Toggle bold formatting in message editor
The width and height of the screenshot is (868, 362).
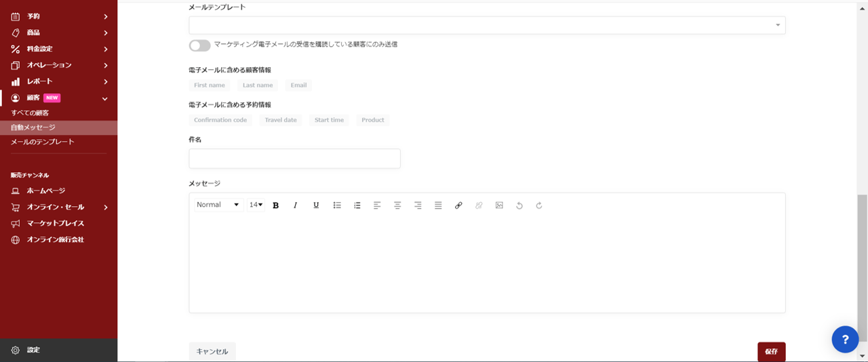point(275,205)
